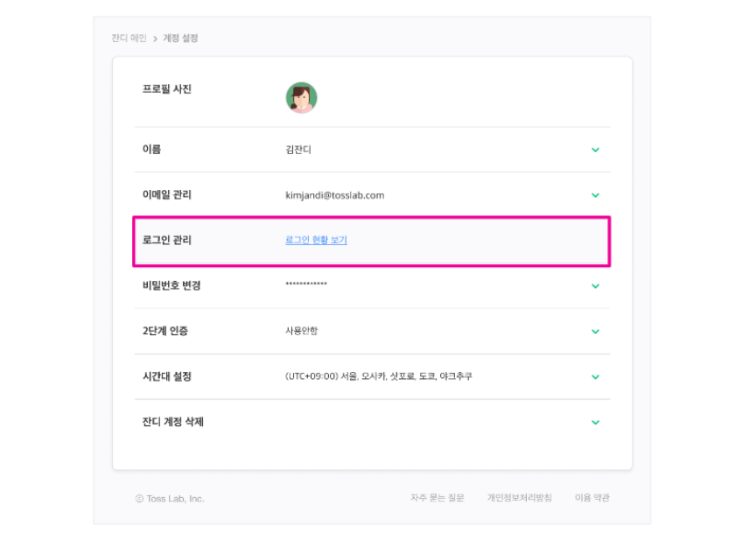This screenshot has height=540, width=756.
Task: Click the name value 김잔디
Action: 298,150
